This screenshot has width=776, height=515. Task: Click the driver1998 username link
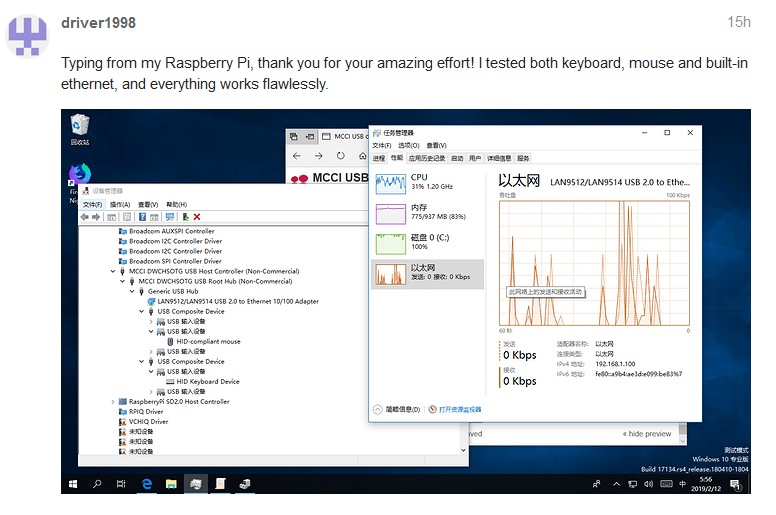click(98, 23)
